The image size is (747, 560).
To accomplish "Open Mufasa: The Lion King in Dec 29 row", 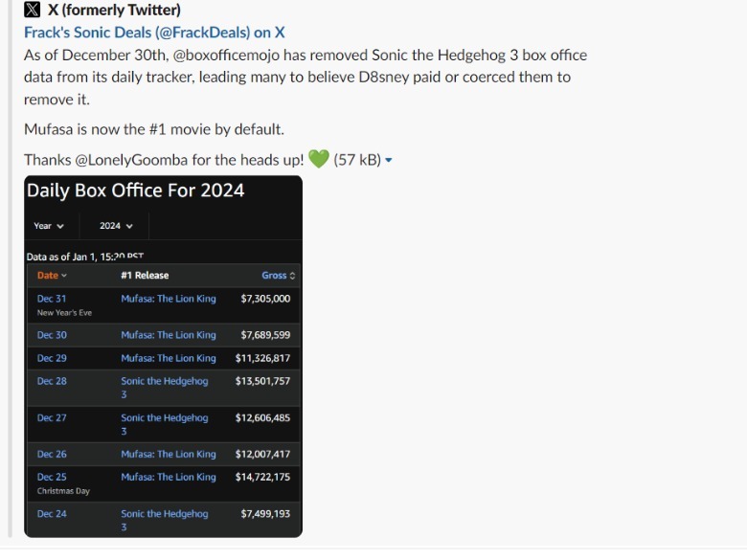I will coord(169,358).
